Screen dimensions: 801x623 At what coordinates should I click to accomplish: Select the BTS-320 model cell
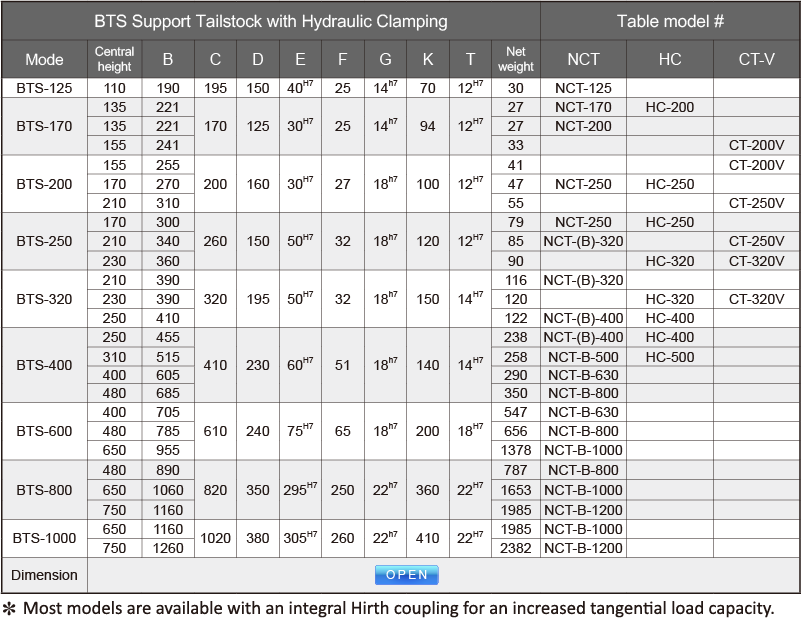pos(44,299)
